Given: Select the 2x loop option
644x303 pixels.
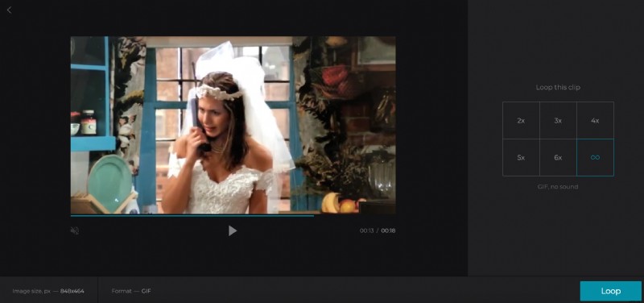Looking at the screenshot, I should 521,120.
